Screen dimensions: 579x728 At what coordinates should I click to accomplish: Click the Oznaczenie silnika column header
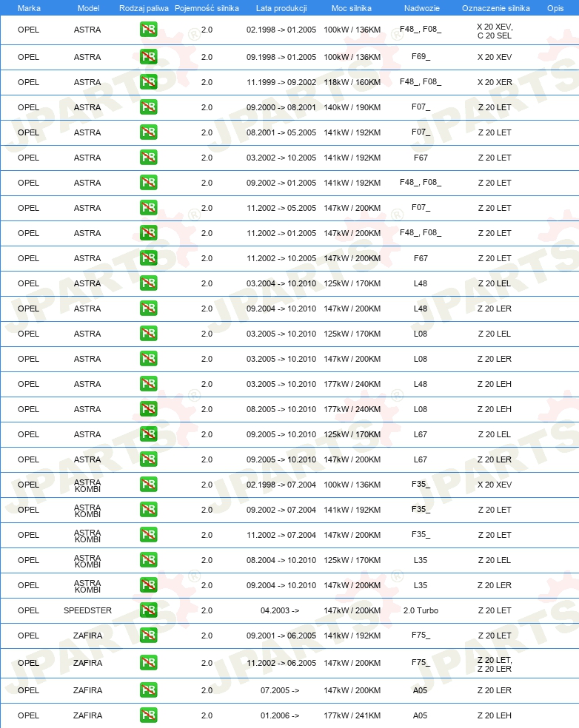point(496,8)
